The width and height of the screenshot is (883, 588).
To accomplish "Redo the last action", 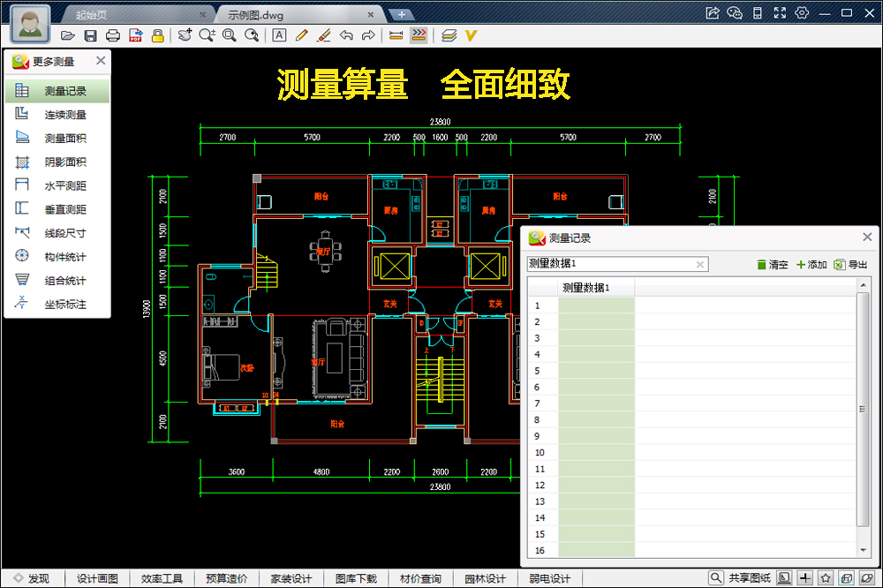I will pos(368,35).
